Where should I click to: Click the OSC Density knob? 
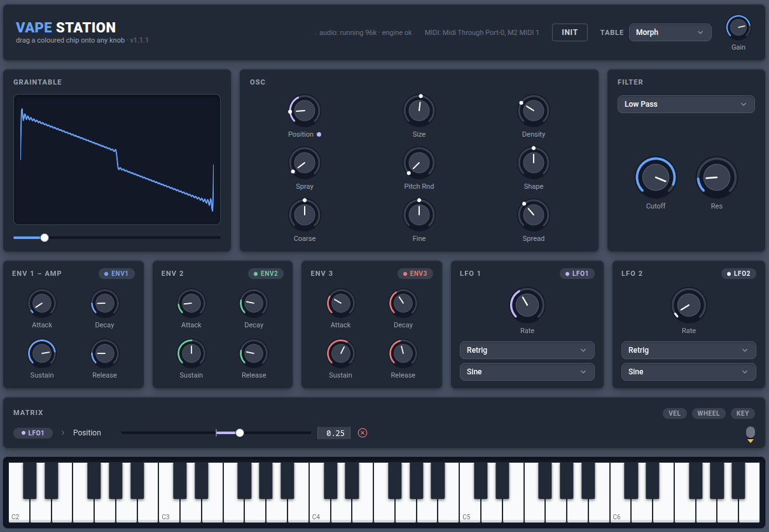(x=534, y=111)
